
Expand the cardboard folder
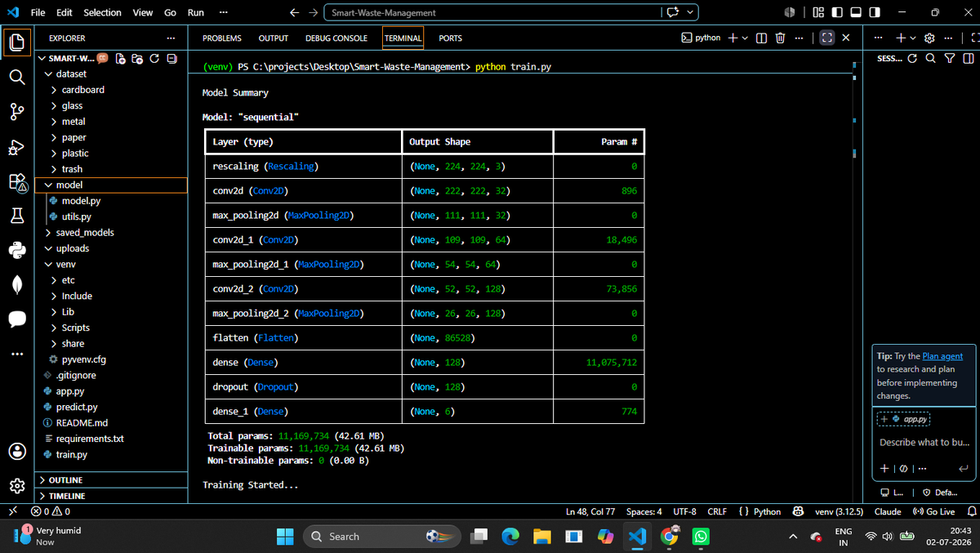(112, 90)
